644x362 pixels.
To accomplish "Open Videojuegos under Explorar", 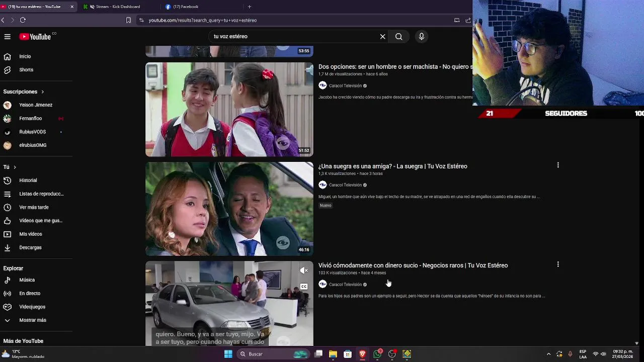I will 32,307.
